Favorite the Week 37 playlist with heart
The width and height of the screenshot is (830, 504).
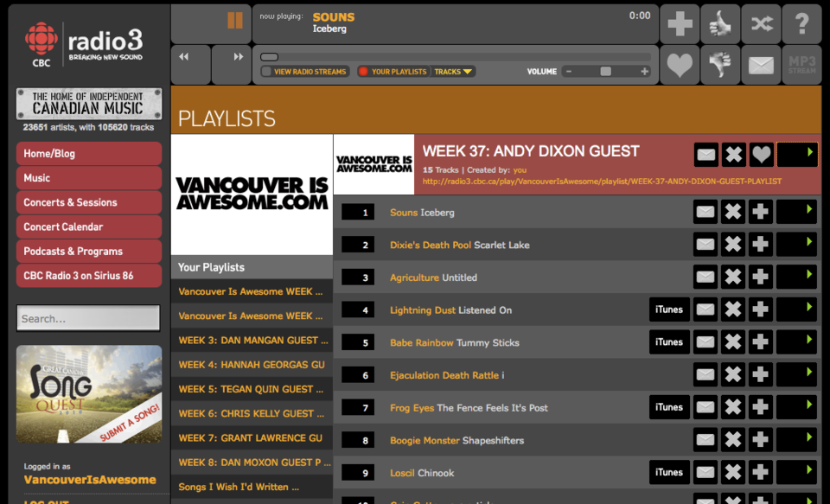point(761,155)
